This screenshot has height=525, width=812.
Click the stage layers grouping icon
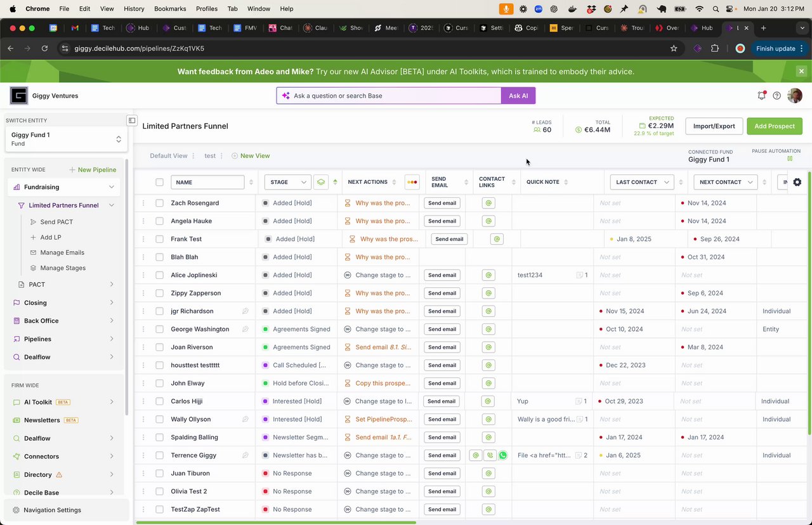[321, 182]
